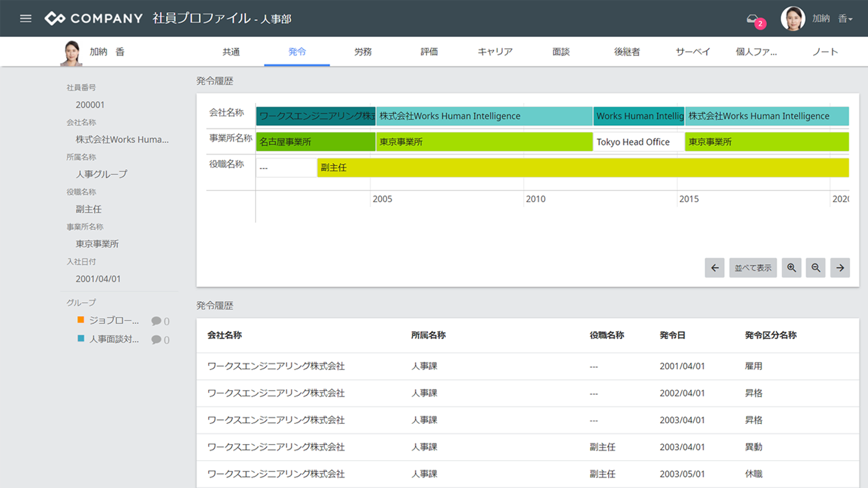Go to the キャリア tab
The width and height of the screenshot is (868, 488).
(495, 52)
